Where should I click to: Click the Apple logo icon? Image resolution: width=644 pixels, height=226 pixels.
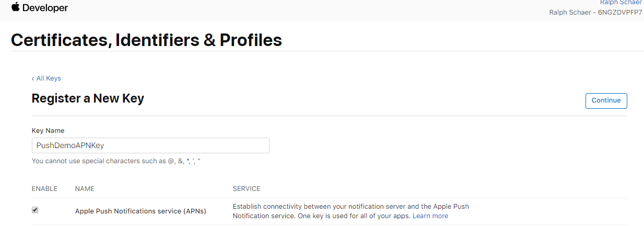[x=15, y=7]
